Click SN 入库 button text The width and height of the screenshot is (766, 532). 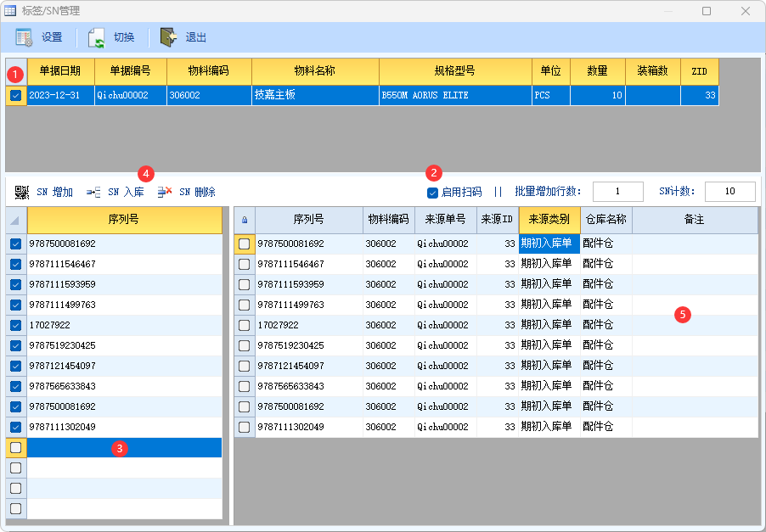tap(126, 193)
